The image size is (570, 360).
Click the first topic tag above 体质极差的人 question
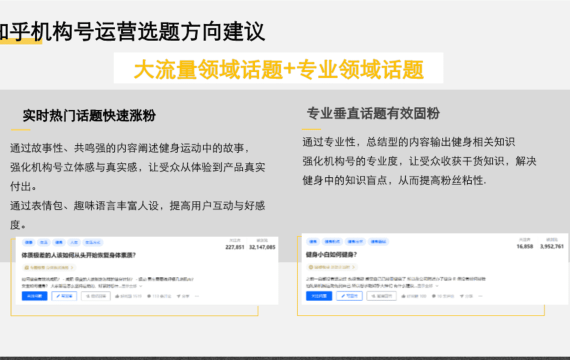(29, 243)
